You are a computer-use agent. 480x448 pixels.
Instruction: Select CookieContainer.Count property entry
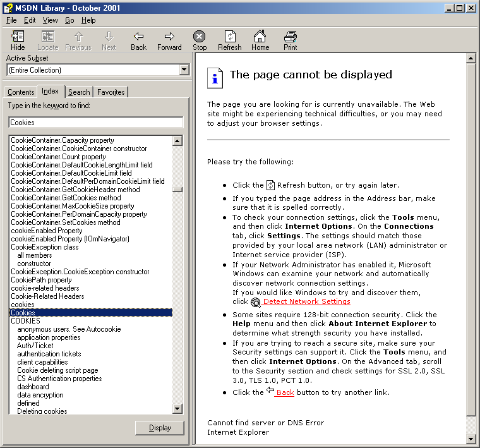59,157
